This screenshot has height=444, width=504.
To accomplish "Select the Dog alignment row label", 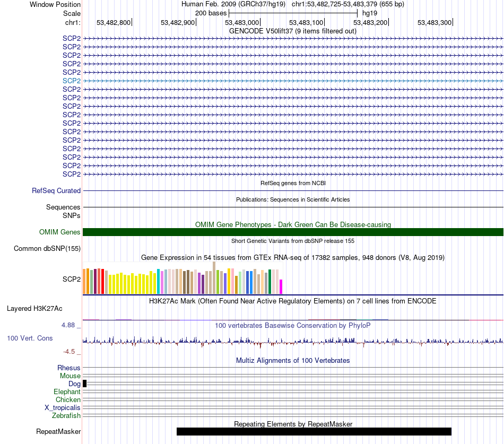I will (74, 384).
